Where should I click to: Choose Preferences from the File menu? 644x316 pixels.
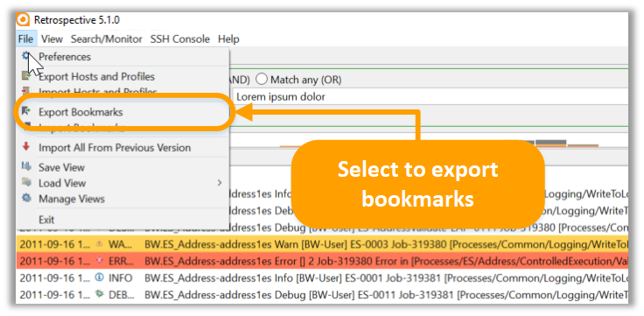(122, 57)
